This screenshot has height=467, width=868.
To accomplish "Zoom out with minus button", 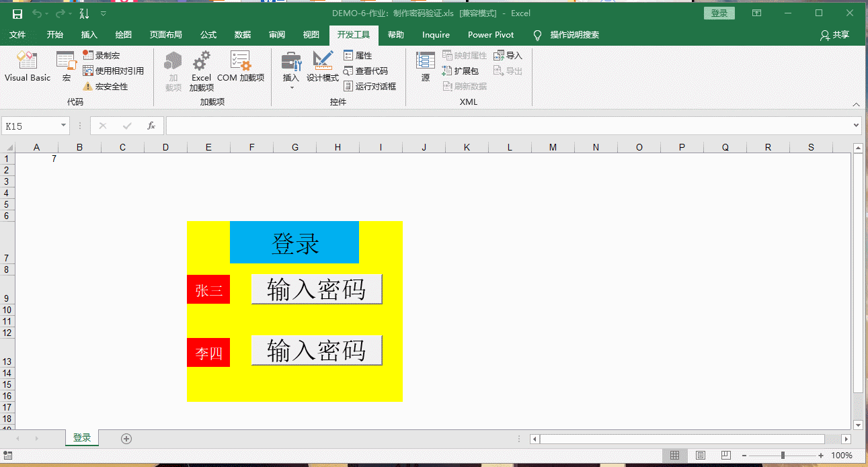I will tap(744, 456).
